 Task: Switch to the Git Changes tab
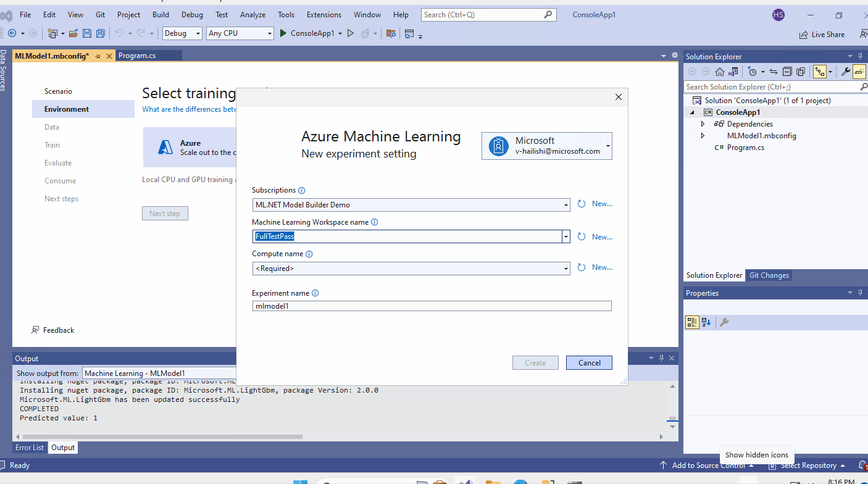(x=769, y=275)
